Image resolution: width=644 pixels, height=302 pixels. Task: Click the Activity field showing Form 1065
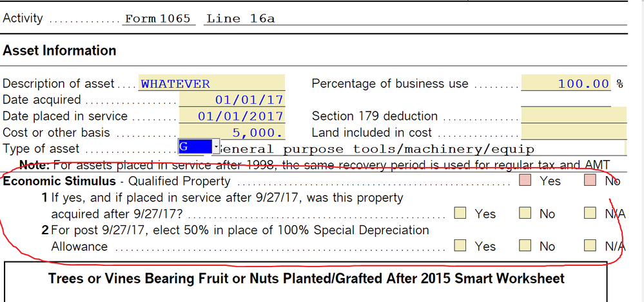coord(158,19)
